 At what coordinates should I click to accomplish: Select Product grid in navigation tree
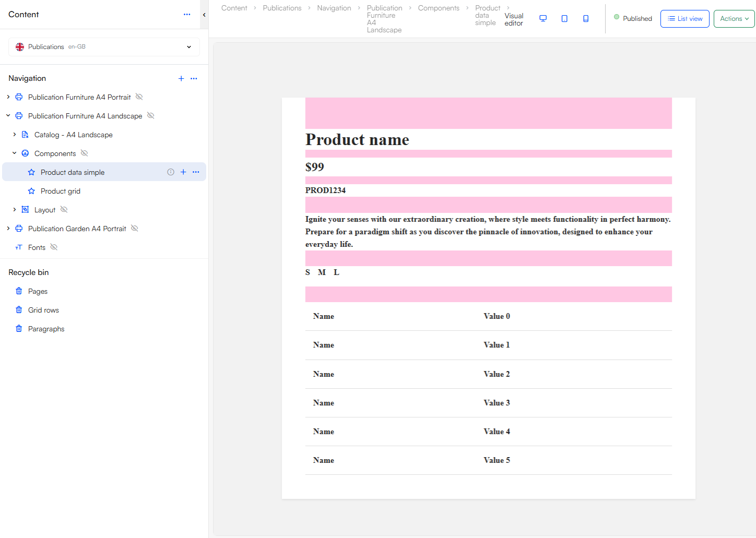click(61, 191)
